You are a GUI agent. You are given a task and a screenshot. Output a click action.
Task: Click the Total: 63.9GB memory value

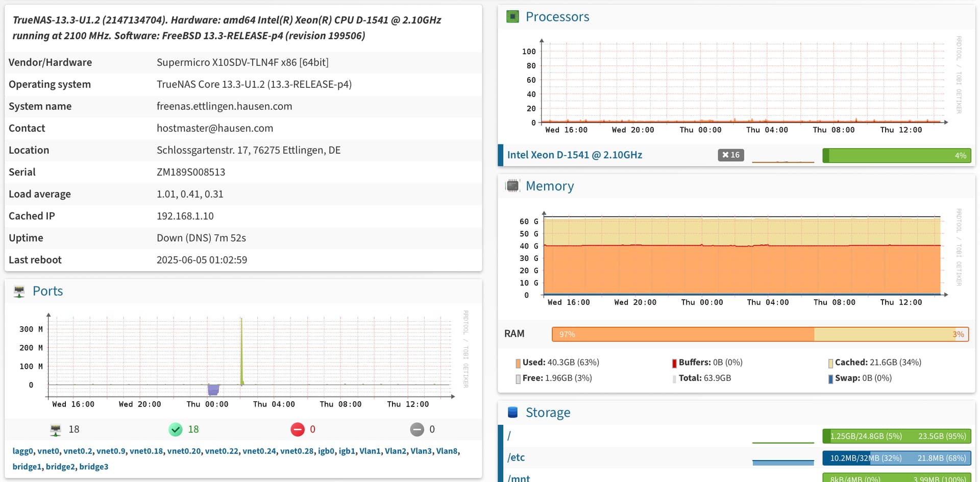click(705, 378)
